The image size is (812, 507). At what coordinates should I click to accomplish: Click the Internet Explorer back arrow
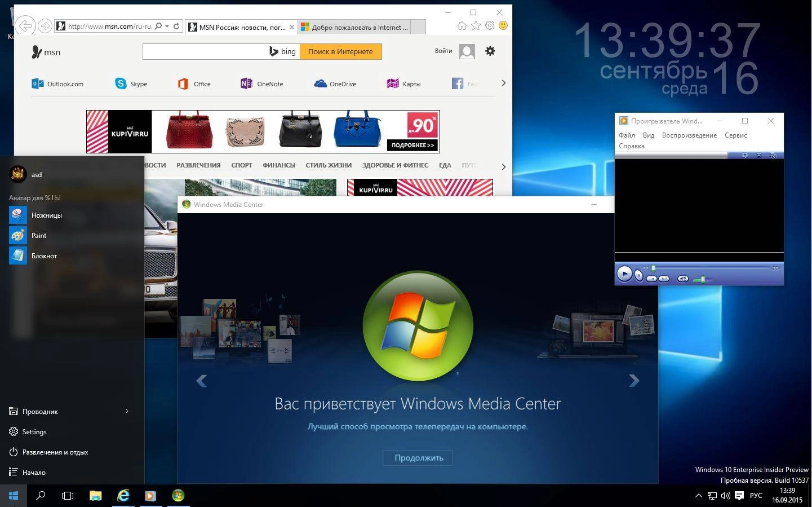[25, 26]
